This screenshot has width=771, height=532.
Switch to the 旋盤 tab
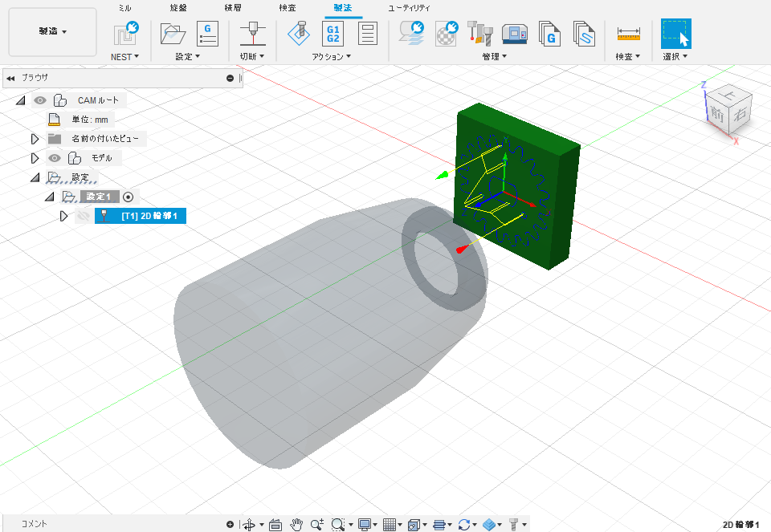[178, 8]
